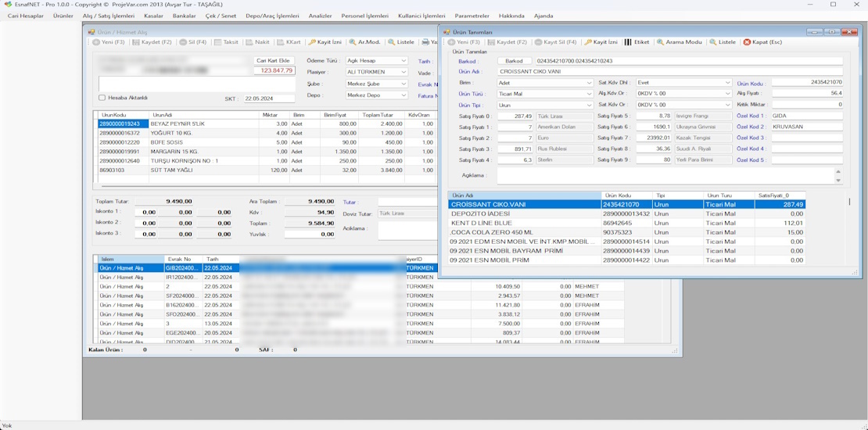The height and width of the screenshot is (430, 868).
Task: Select KENT D LİNE BLUE product row
Action: [x=626, y=223]
